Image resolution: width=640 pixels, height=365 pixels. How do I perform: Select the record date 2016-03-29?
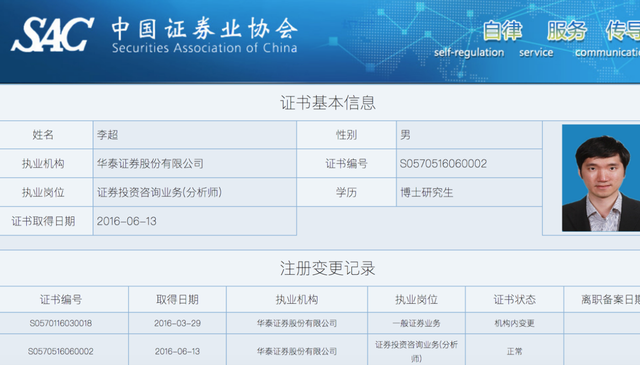(x=177, y=323)
